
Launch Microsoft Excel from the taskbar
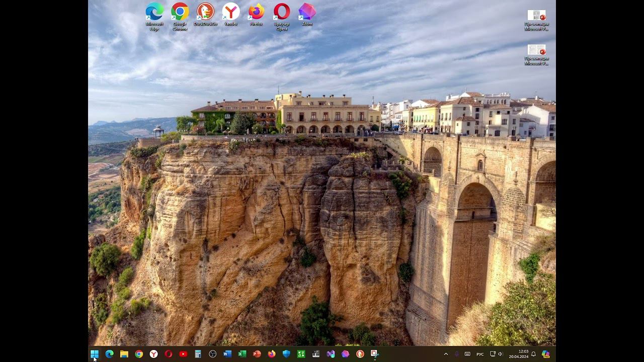tap(242, 354)
